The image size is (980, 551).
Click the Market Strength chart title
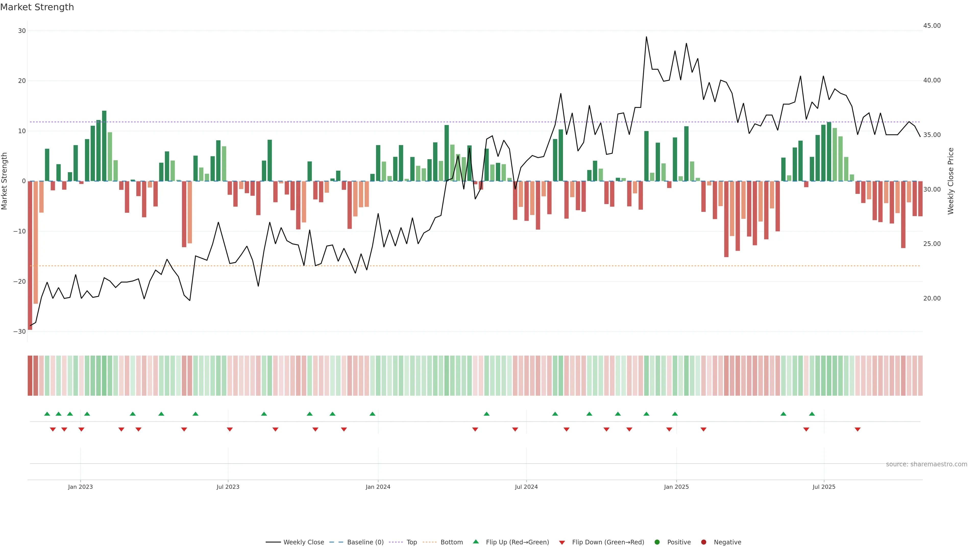pyautogui.click(x=37, y=7)
